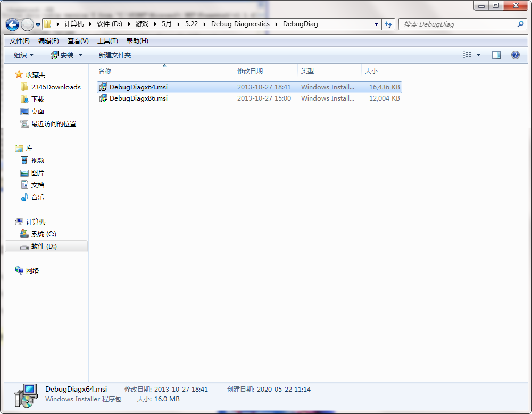Go to 游戏 in address bar
This screenshot has height=414, width=532.
142,24
